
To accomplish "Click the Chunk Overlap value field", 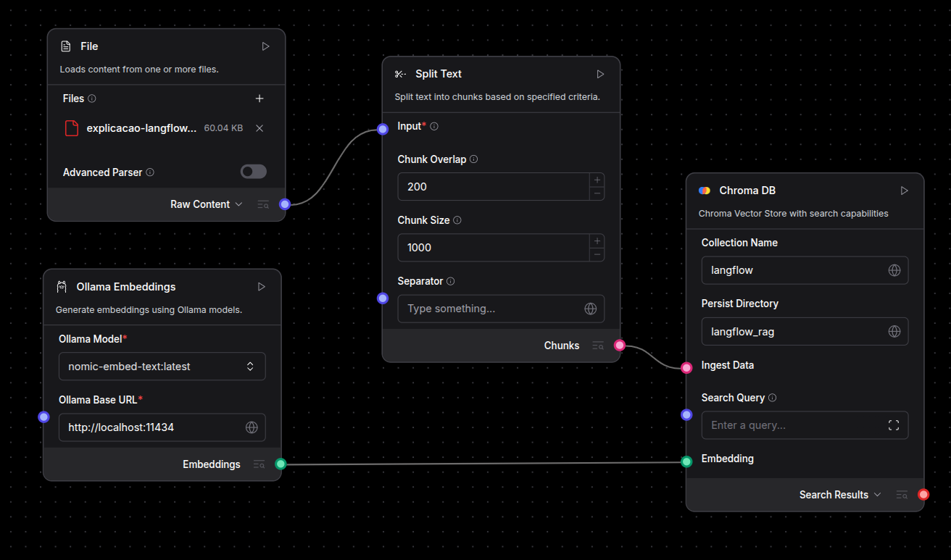I will click(494, 187).
